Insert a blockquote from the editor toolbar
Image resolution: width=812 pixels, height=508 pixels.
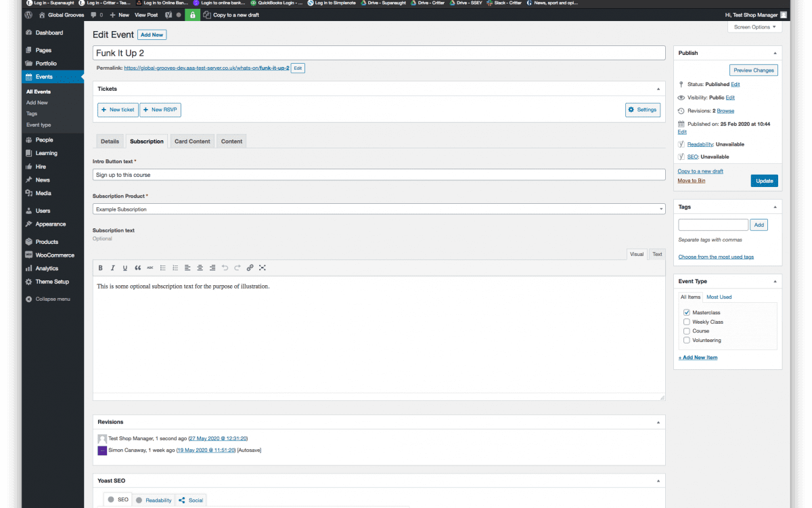(x=138, y=268)
